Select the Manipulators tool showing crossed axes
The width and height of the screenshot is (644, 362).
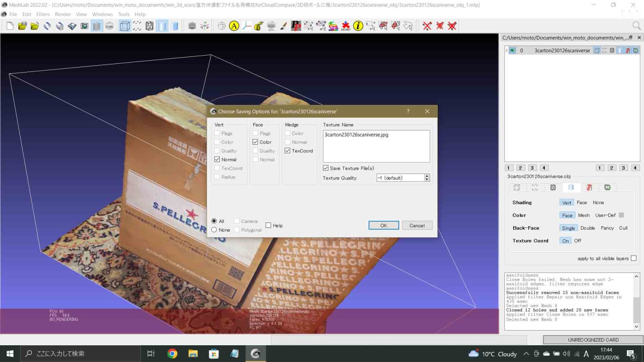tap(204, 26)
